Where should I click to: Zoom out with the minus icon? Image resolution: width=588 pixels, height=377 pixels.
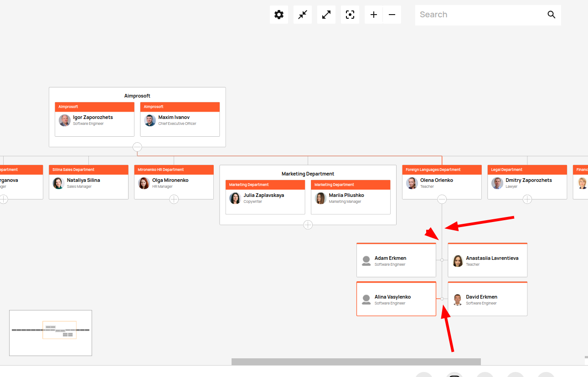(x=392, y=14)
